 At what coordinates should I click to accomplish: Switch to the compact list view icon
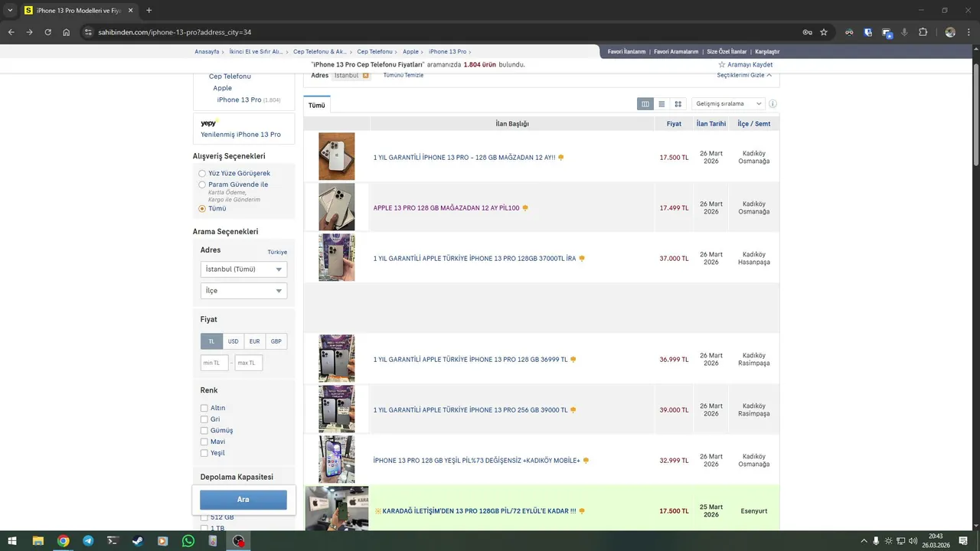(661, 103)
